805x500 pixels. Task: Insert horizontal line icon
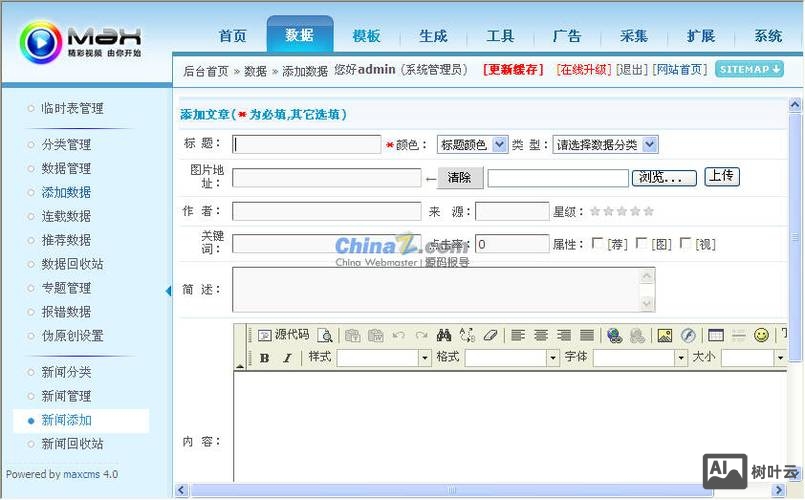coord(738,335)
